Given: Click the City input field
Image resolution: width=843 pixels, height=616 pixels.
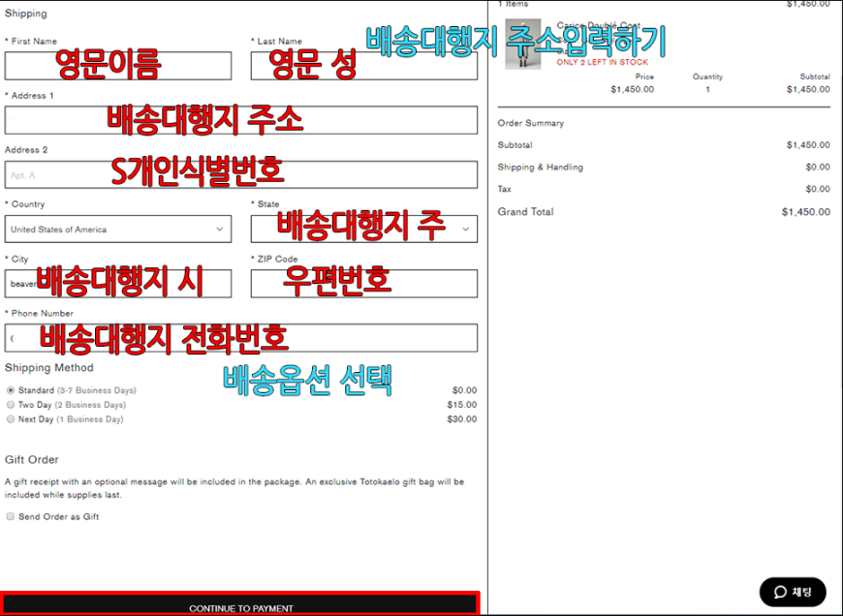Looking at the screenshot, I should pos(118,284).
